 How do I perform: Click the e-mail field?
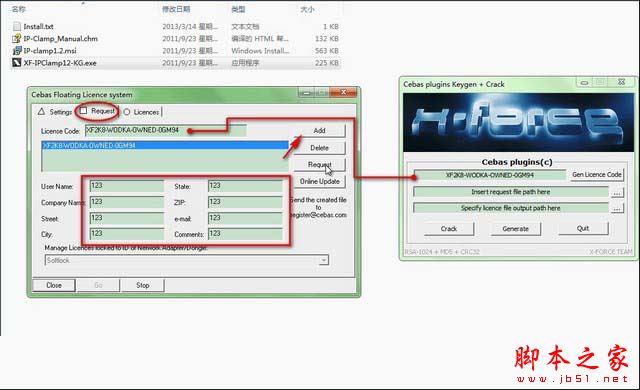tap(245, 218)
